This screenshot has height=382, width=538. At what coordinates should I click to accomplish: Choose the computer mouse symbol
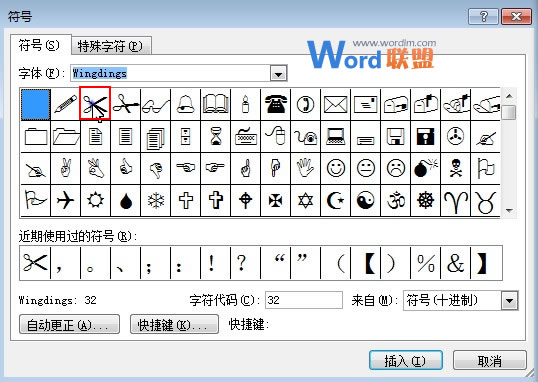276,137
